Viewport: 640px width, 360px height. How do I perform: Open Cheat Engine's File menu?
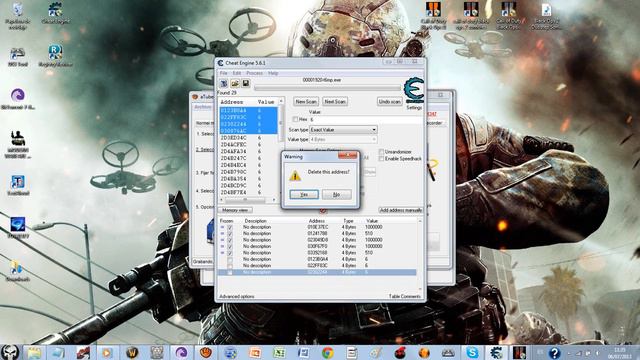click(x=224, y=73)
